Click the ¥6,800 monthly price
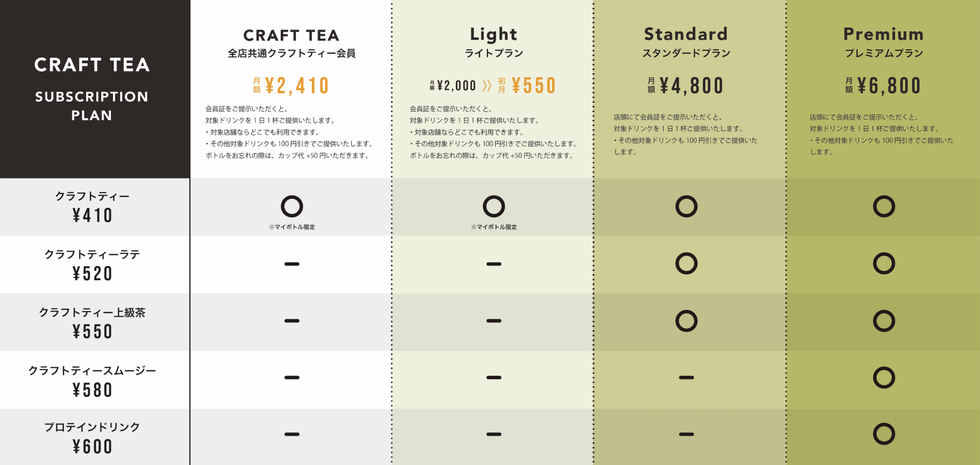The height and width of the screenshot is (465, 980). [889, 86]
